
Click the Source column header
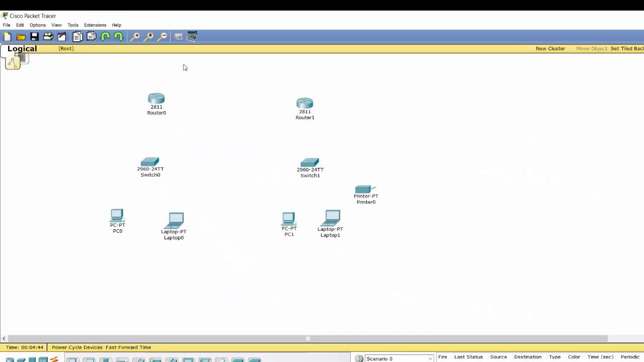pos(499,357)
